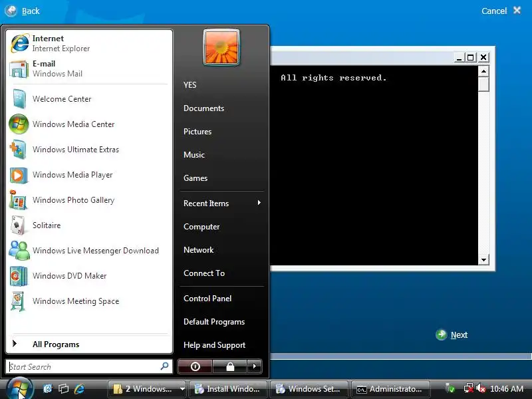Open Windows Ultimate Extras icon
Image resolution: width=532 pixels, height=399 pixels.
click(x=18, y=150)
